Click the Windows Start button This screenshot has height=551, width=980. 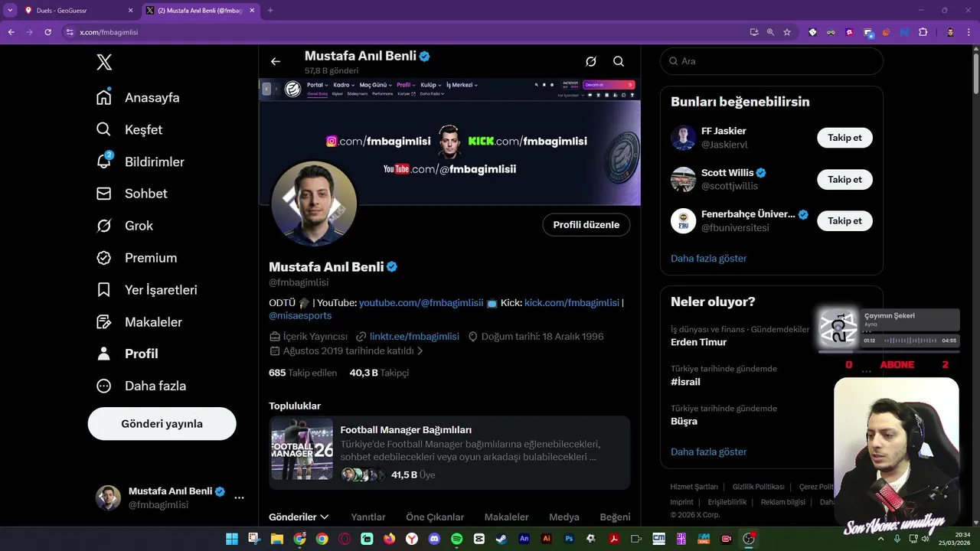pos(232,539)
